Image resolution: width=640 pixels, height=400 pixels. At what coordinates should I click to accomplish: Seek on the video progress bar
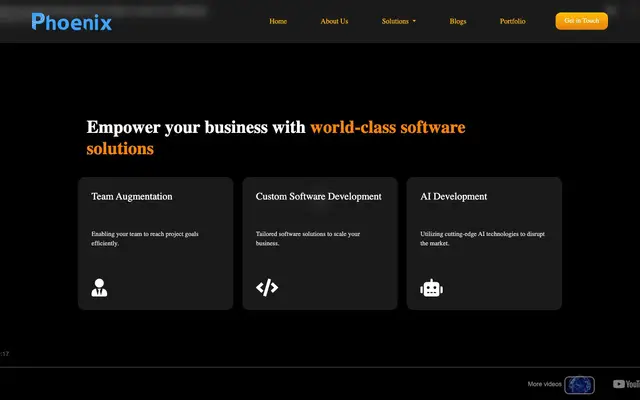(x=320, y=367)
